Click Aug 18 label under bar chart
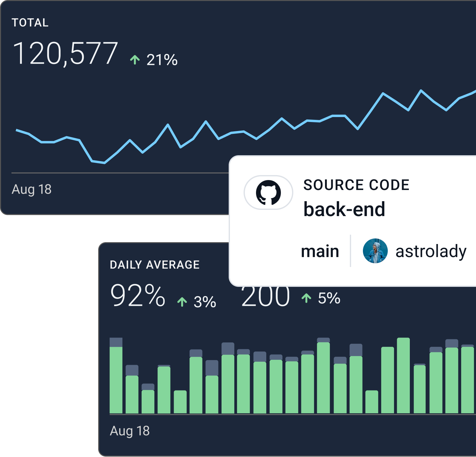 [130, 431]
